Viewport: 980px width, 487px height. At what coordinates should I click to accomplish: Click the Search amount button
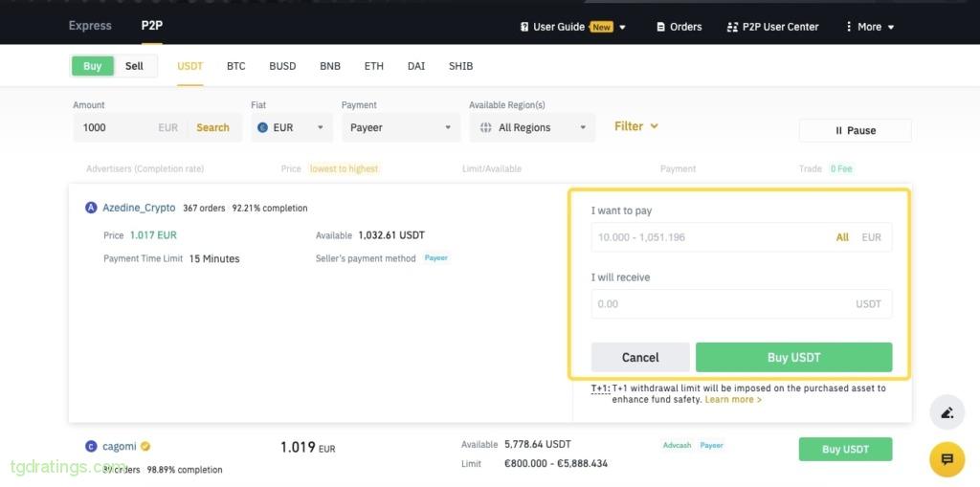click(212, 127)
